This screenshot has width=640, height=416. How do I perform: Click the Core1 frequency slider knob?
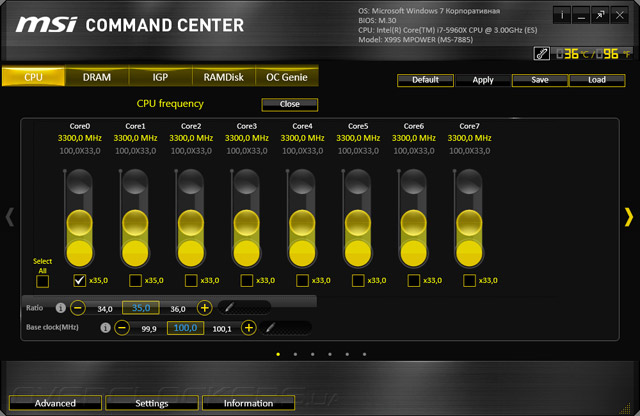tap(136, 223)
